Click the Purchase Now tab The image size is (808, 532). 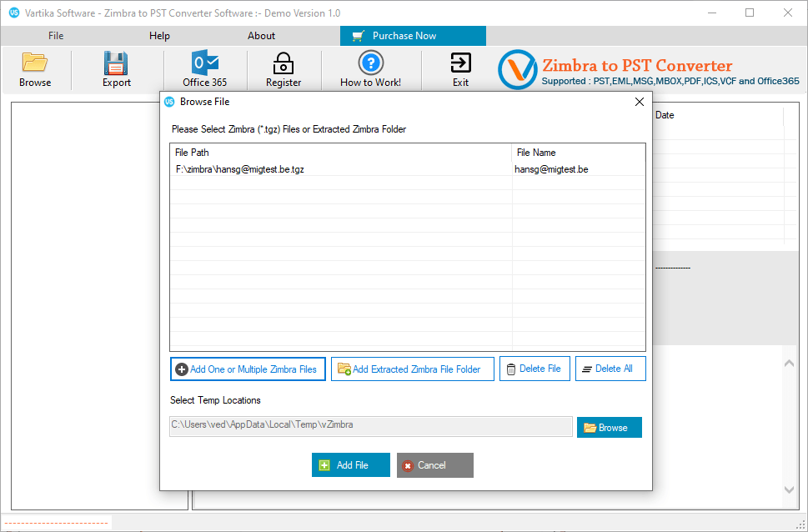[413, 36]
